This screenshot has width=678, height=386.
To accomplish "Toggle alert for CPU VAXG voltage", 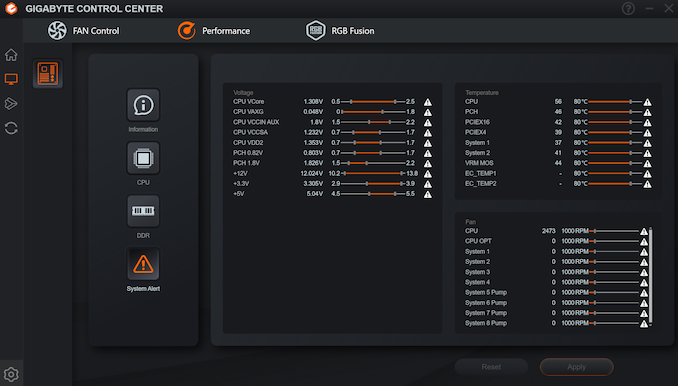I will (428, 112).
